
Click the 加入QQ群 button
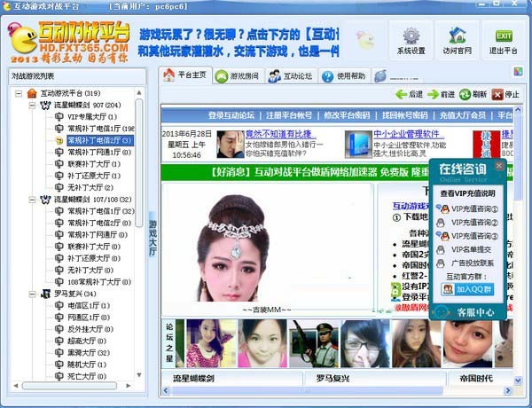coord(467,289)
